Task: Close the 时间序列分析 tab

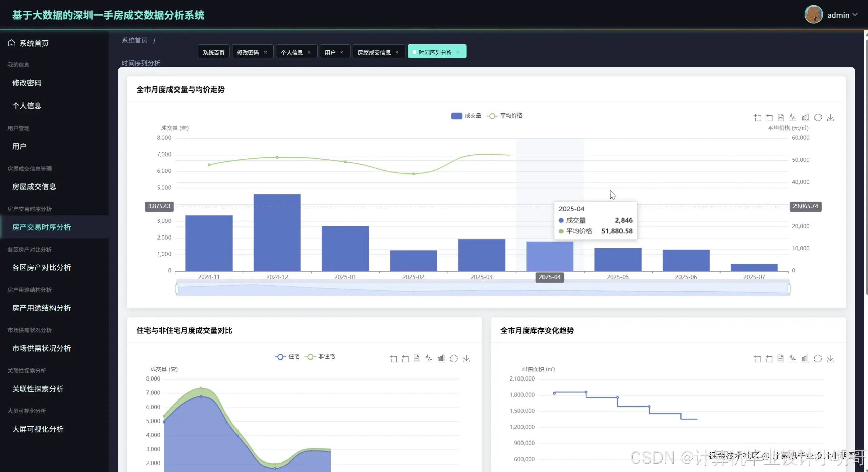Action: pyautogui.click(x=458, y=52)
